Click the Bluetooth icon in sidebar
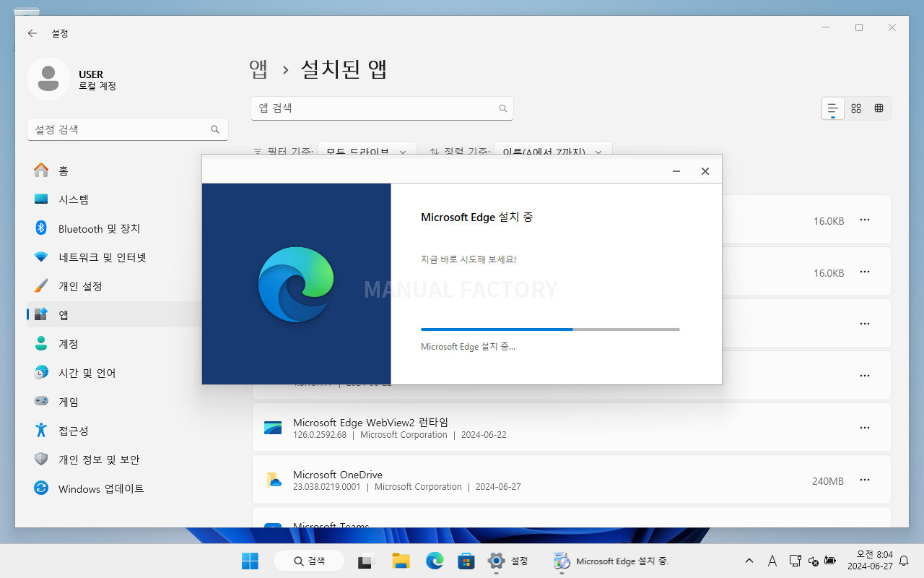This screenshot has width=924, height=578. (x=41, y=228)
